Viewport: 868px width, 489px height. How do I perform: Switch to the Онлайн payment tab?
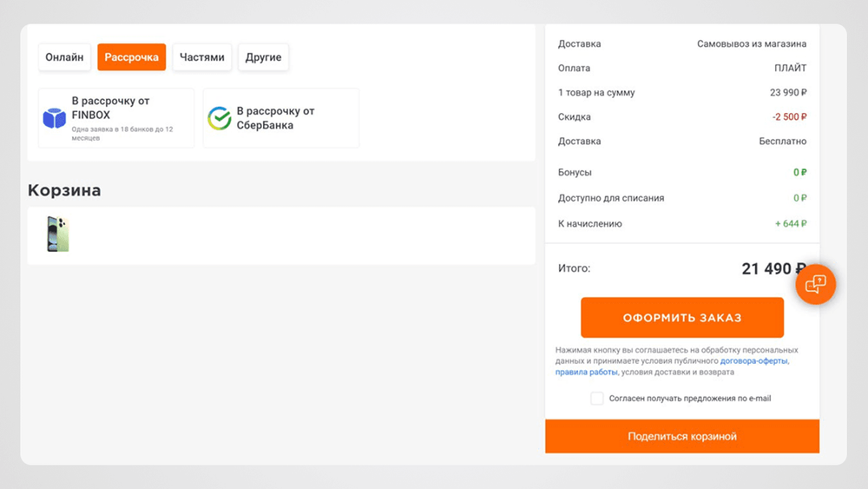[64, 57]
